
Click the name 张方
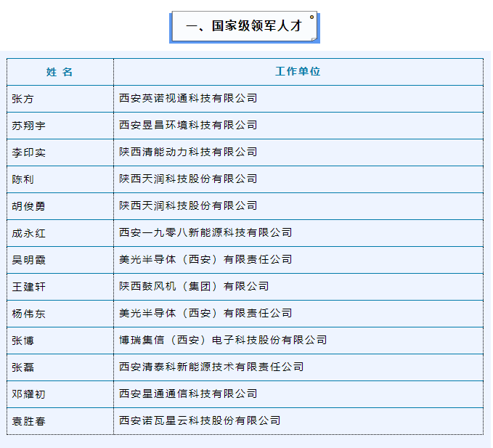(x=23, y=99)
